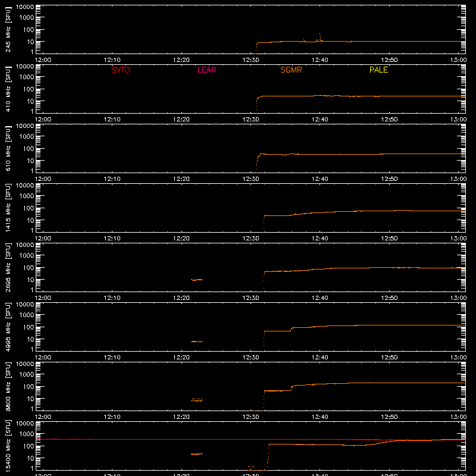Select the 15400 MHz [SFU] axis title

(x=8, y=446)
